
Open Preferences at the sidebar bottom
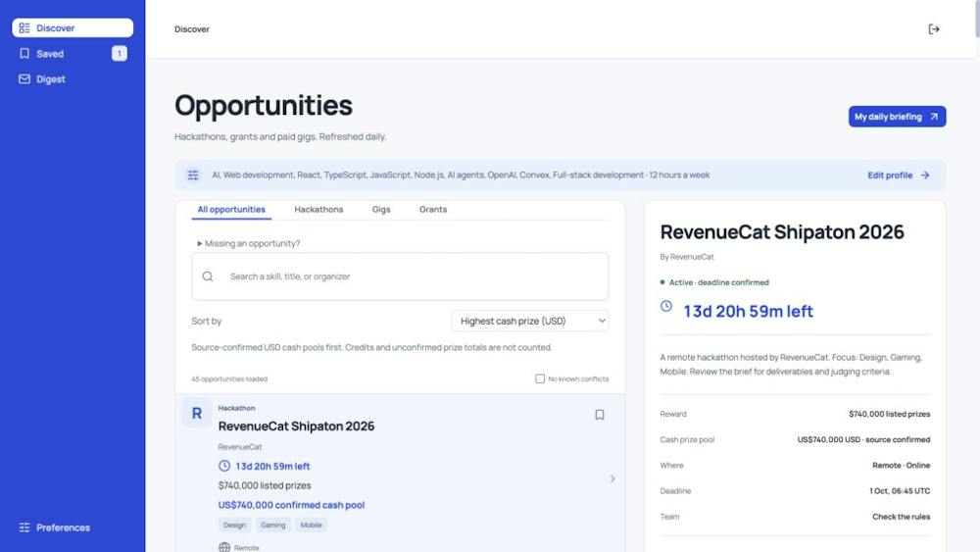click(x=73, y=527)
